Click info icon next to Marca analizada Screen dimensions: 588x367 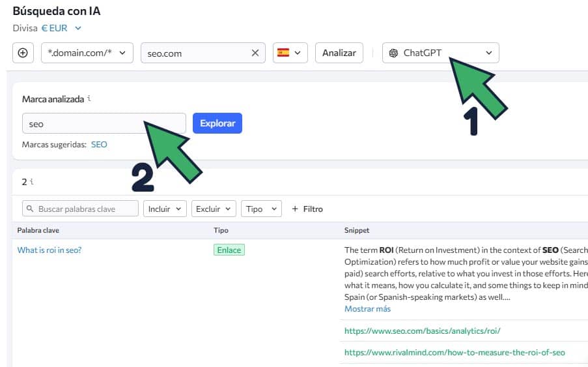[x=89, y=98]
